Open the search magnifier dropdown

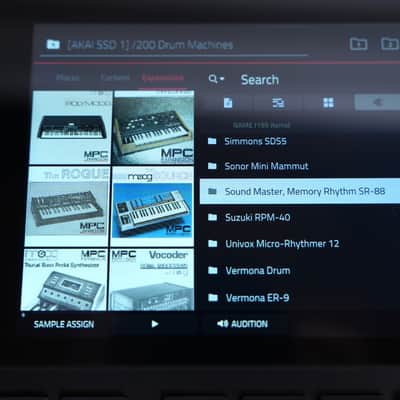(216, 79)
